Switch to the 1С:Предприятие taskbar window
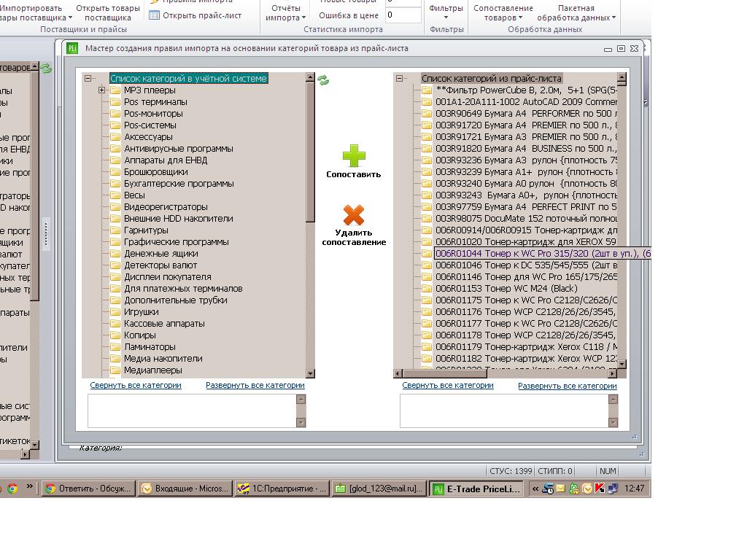This screenshot has height=560, width=747. coord(282,489)
